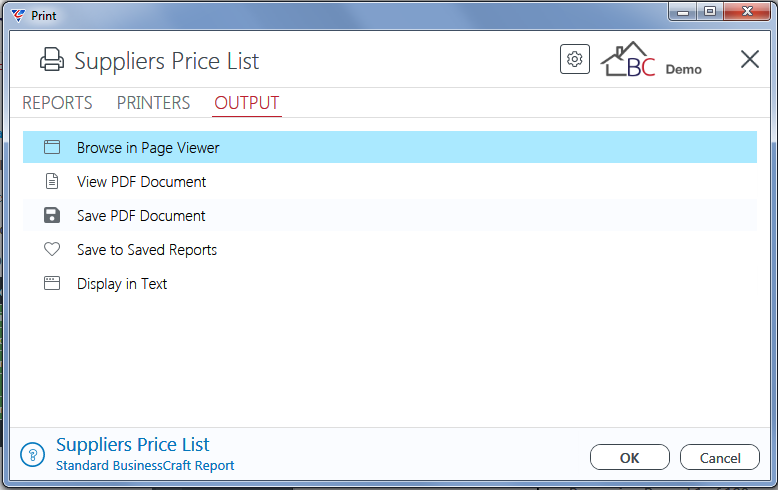Image resolution: width=778 pixels, height=490 pixels.
Task: Select the OUTPUT tab
Action: pyautogui.click(x=247, y=103)
